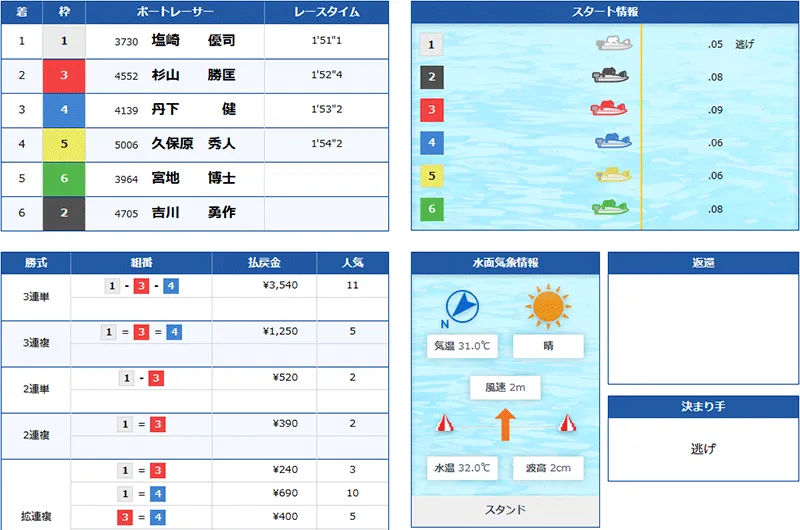The width and height of the screenshot is (800, 530).
Task: Open racer 塩崎 優司 profile link
Action: click(193, 41)
